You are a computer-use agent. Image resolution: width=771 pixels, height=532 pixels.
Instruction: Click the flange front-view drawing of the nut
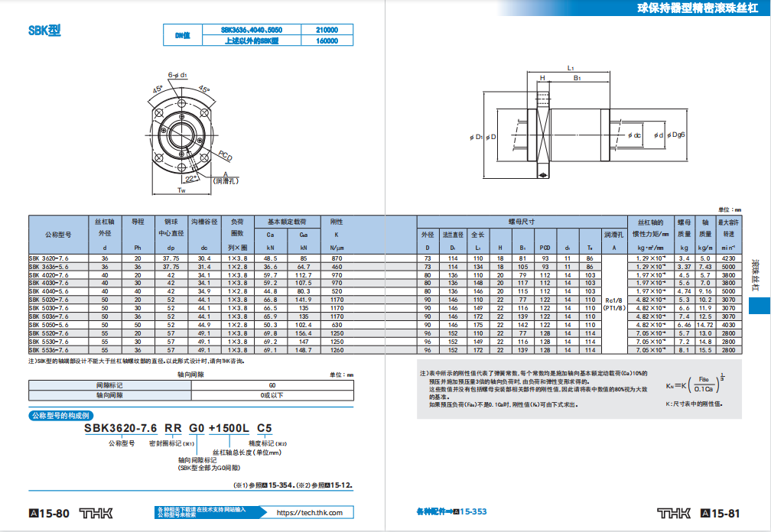[x=182, y=134]
